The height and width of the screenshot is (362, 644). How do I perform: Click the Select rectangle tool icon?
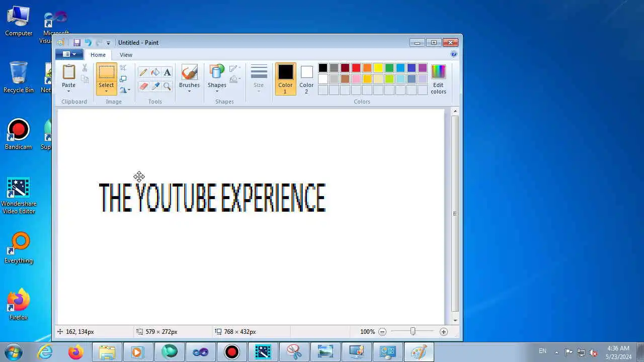tap(106, 72)
